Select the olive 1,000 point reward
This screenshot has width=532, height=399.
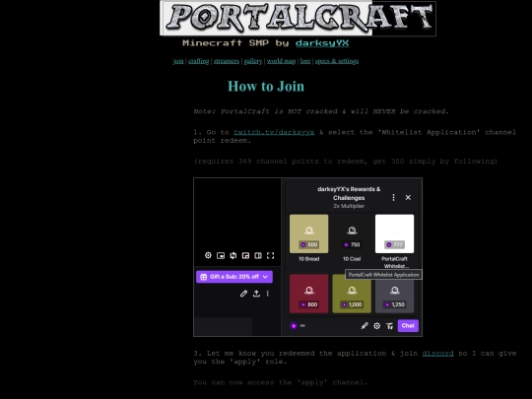(x=352, y=294)
